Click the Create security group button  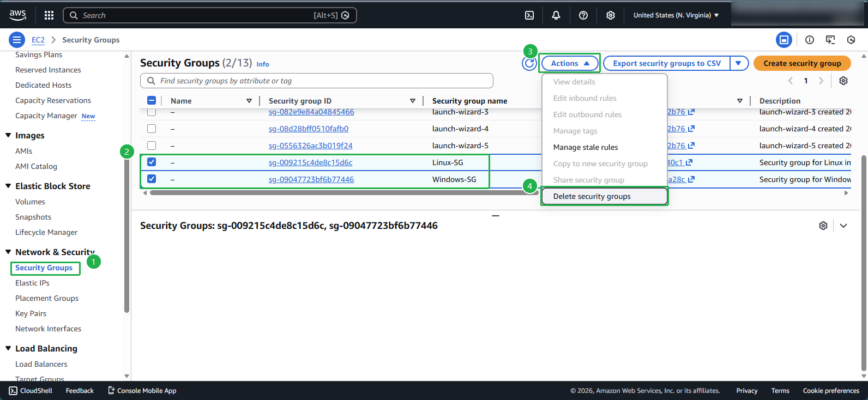click(x=801, y=63)
